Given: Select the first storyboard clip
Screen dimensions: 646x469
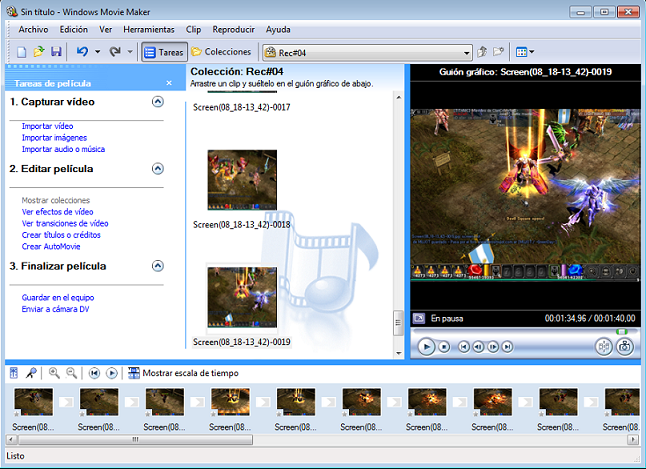Looking at the screenshot, I should (33, 402).
